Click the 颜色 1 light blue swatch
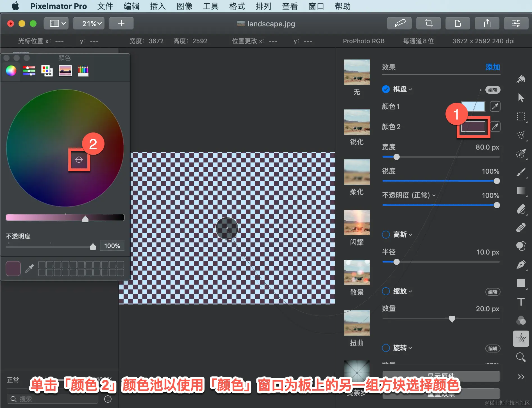 (x=474, y=106)
